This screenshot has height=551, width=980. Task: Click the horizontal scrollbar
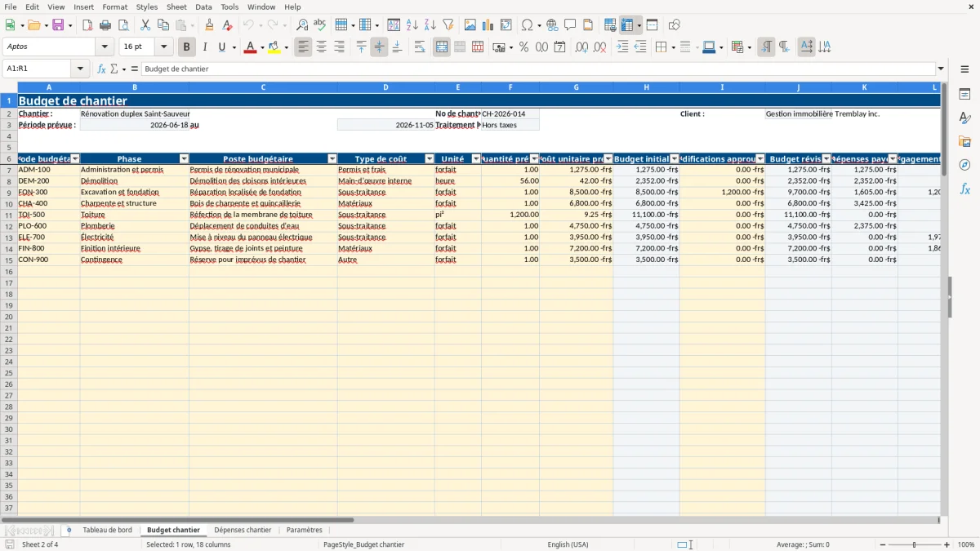point(470,519)
